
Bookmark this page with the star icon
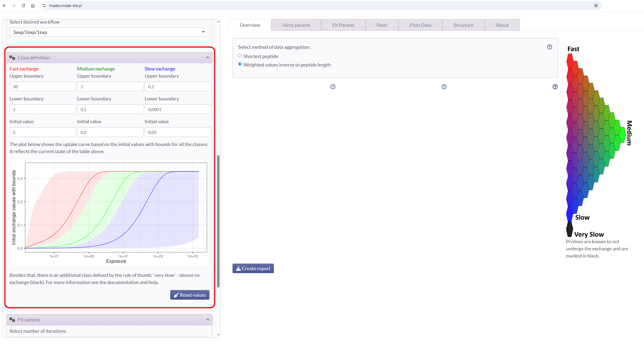pos(596,6)
